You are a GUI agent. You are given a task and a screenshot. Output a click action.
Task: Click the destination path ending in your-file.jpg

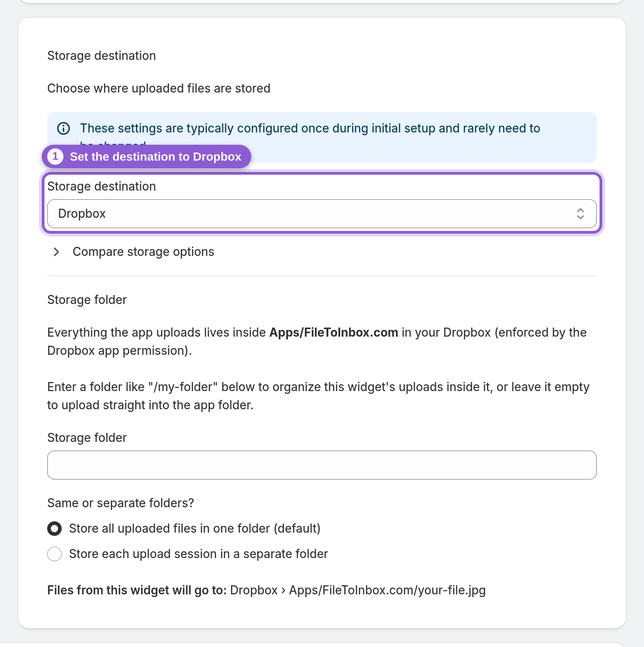(358, 590)
